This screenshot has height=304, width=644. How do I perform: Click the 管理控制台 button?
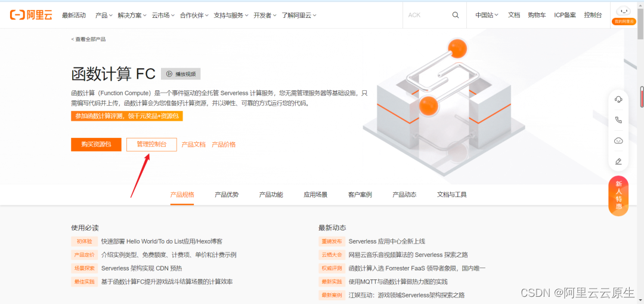[151, 145]
